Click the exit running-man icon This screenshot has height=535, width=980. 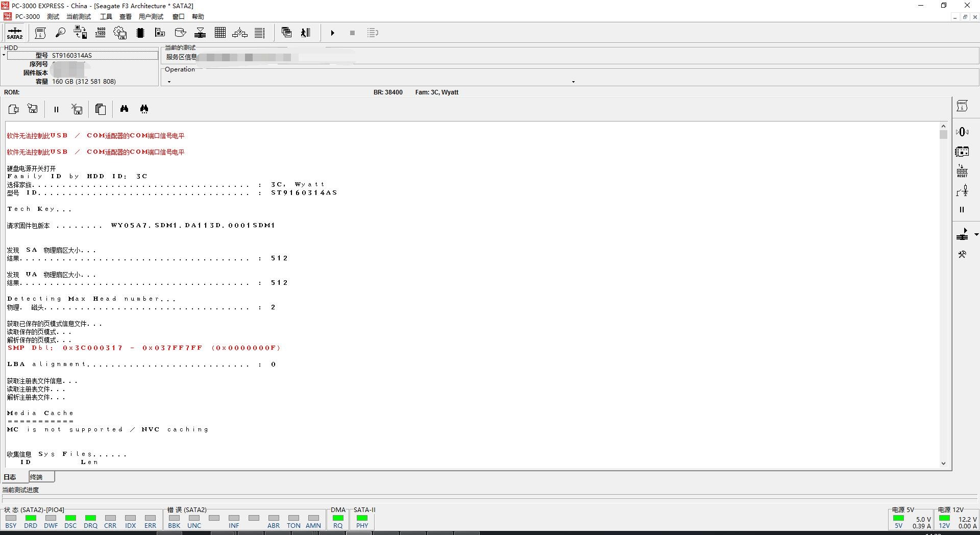(306, 33)
